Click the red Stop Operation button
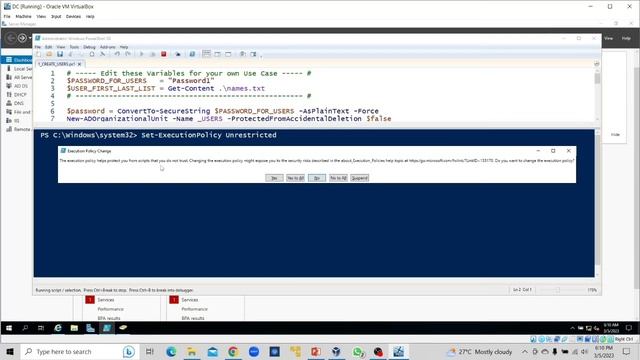The image size is (640, 360). coord(164,54)
